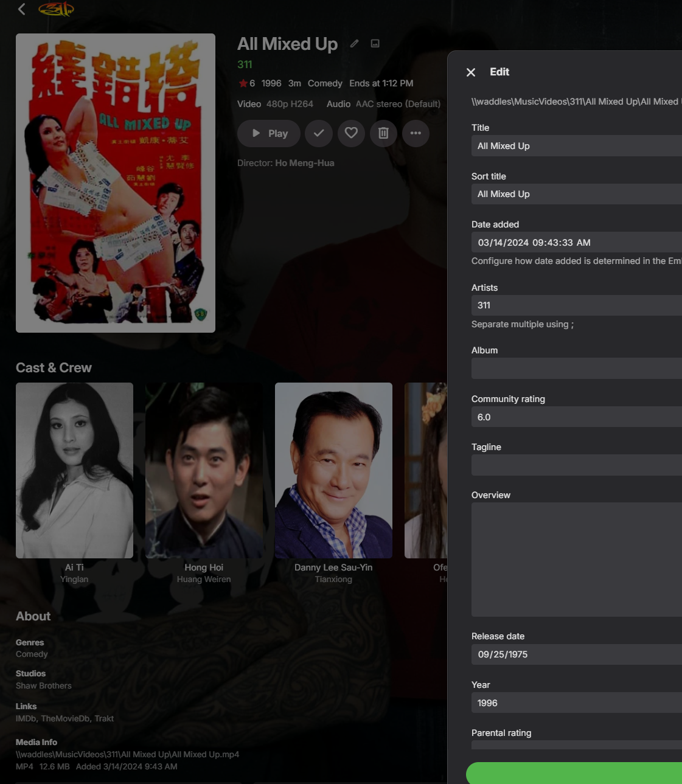Close the Edit panel with X

(471, 72)
